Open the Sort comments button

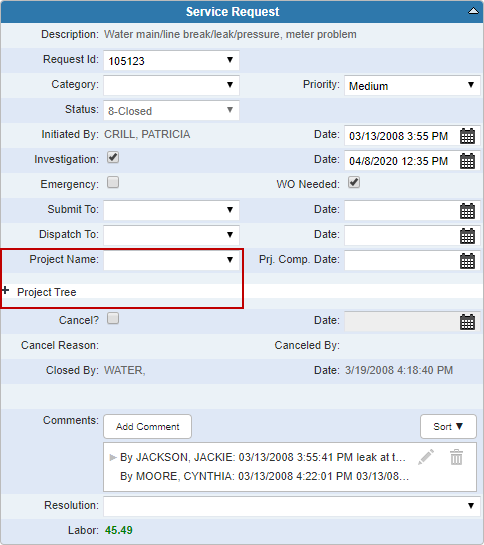(x=448, y=426)
